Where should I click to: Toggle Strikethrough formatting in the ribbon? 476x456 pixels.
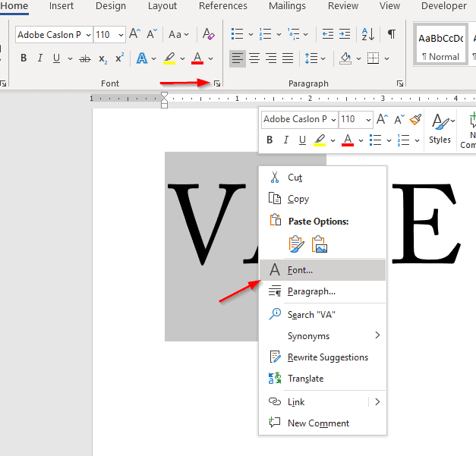pyautogui.click(x=85, y=58)
